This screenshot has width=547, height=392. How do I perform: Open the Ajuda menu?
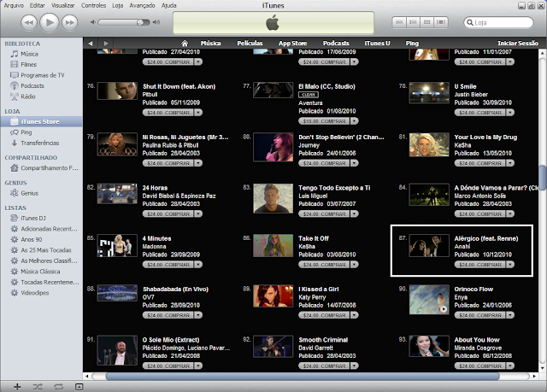[169, 6]
